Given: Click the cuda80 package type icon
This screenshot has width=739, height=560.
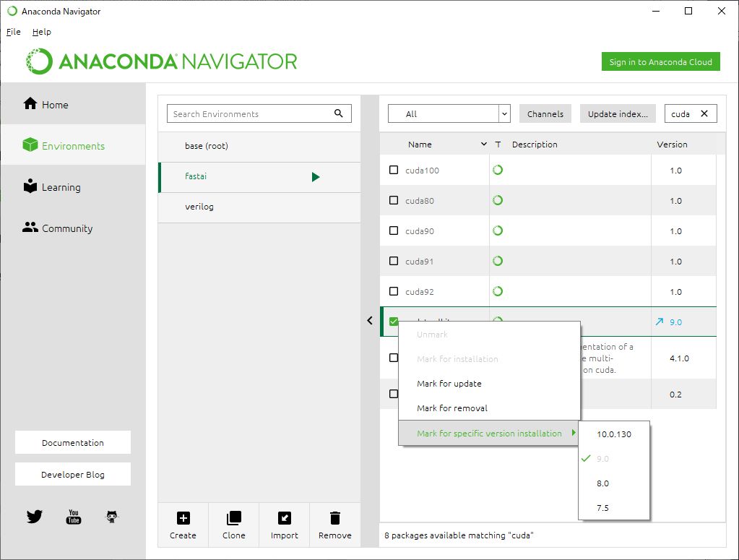Looking at the screenshot, I should click(498, 200).
